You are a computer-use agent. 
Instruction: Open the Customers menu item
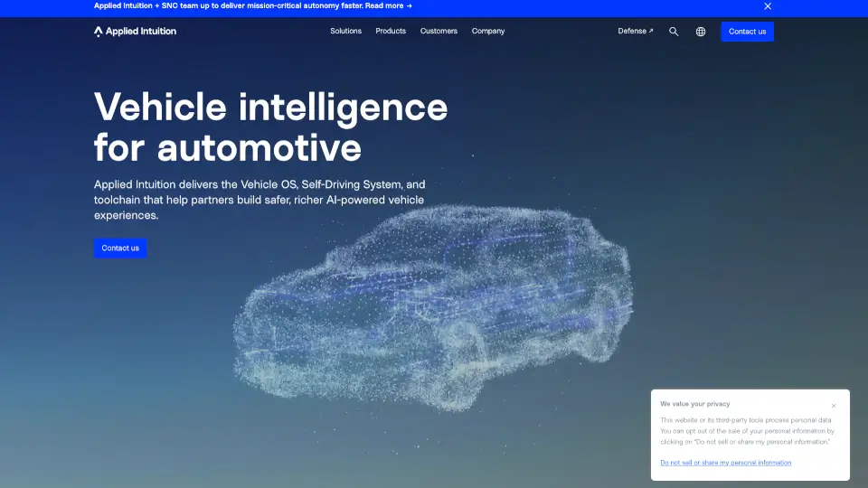[x=439, y=32]
